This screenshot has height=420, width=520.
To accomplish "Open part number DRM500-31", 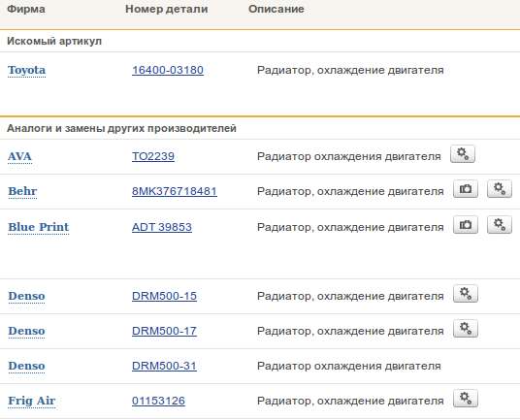I will click(164, 366).
